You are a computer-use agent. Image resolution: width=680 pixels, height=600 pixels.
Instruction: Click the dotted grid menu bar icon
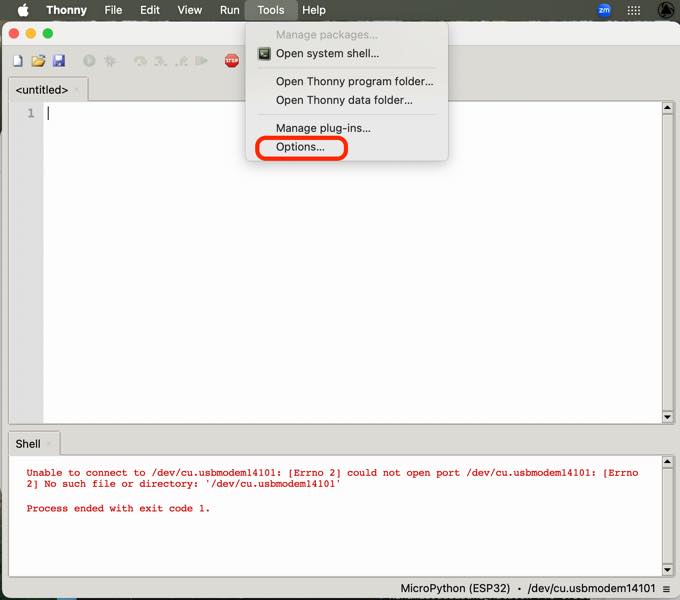click(x=634, y=10)
